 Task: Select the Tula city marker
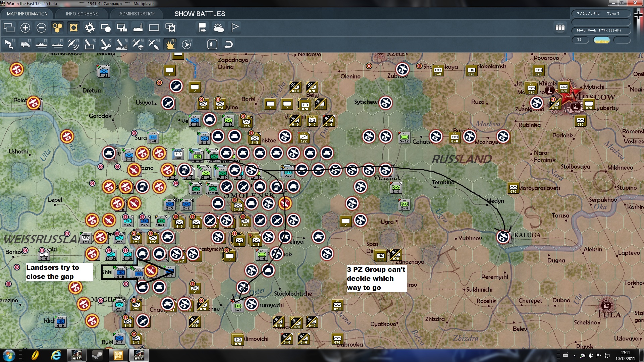pos(606,305)
